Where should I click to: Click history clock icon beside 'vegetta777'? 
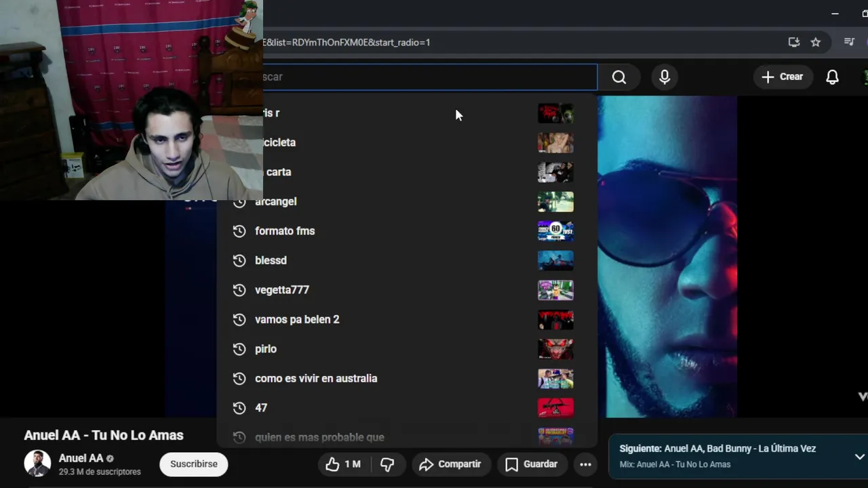[239, 290]
